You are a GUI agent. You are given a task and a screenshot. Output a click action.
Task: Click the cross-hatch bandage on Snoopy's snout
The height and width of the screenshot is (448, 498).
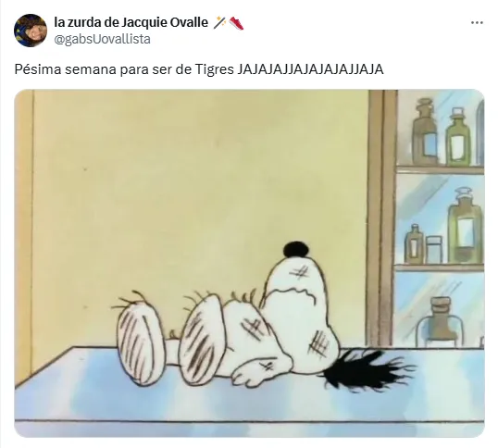coord(300,273)
